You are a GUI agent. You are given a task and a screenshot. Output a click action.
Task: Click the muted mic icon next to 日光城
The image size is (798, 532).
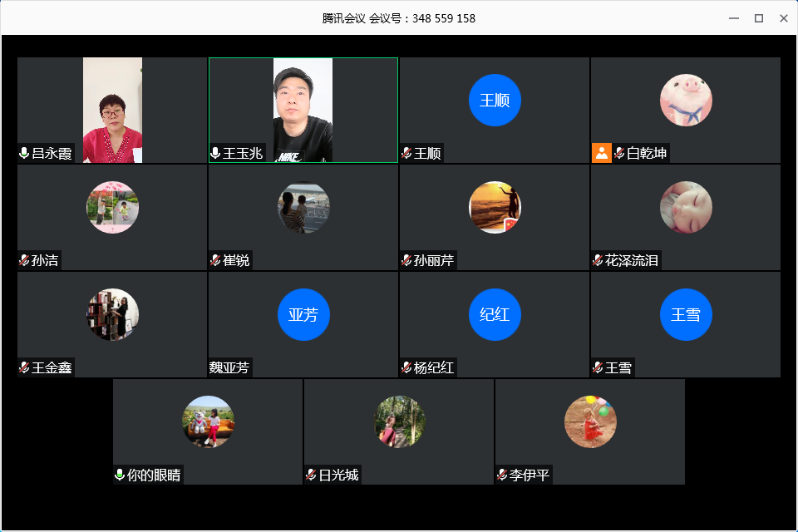pyautogui.click(x=311, y=475)
